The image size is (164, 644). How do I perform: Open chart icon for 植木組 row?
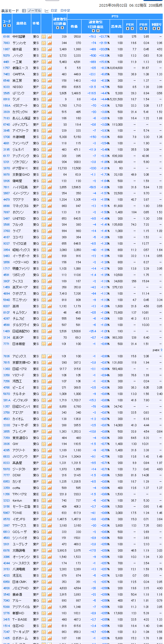click(x=50, y=49)
